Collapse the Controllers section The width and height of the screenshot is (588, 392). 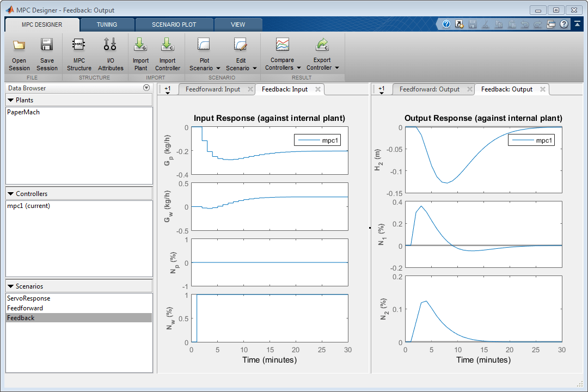(10, 194)
